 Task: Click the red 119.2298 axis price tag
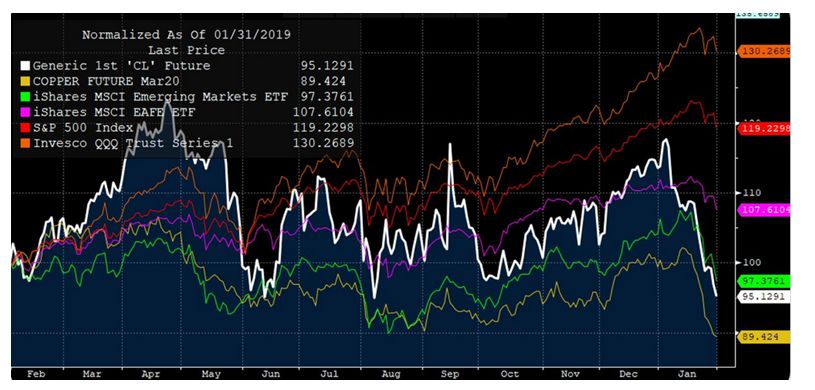764,128
